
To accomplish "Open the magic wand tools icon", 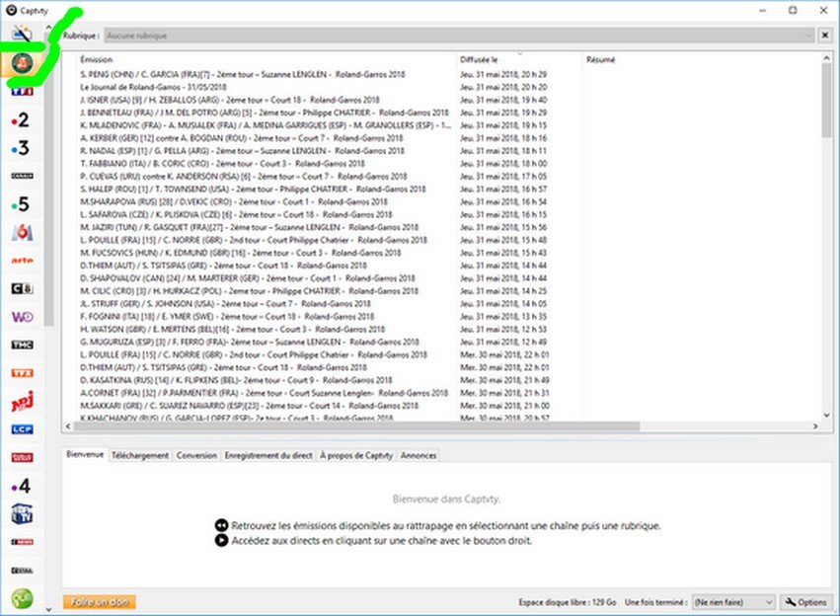I will (22, 35).
